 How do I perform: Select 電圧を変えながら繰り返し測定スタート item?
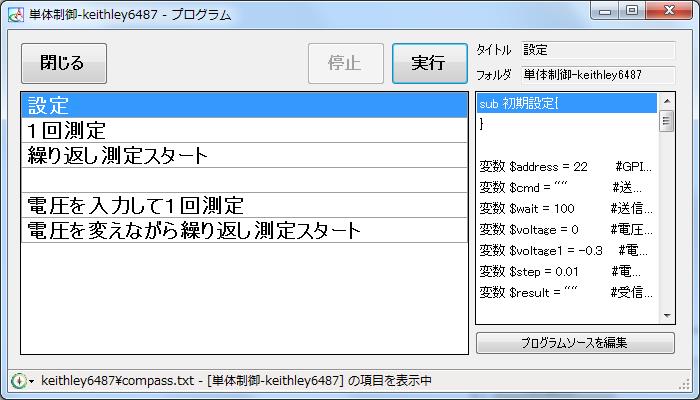point(244,230)
